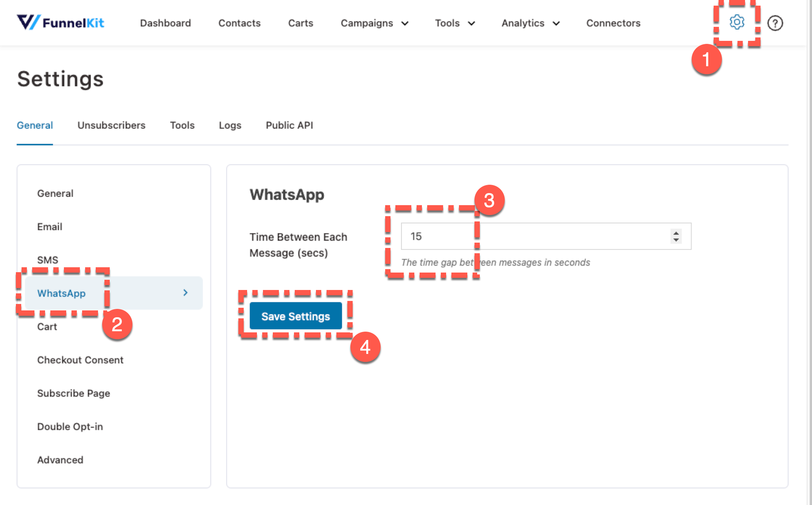This screenshot has height=505, width=812.
Task: Switch to the Unsubscribers tab
Action: 111,125
